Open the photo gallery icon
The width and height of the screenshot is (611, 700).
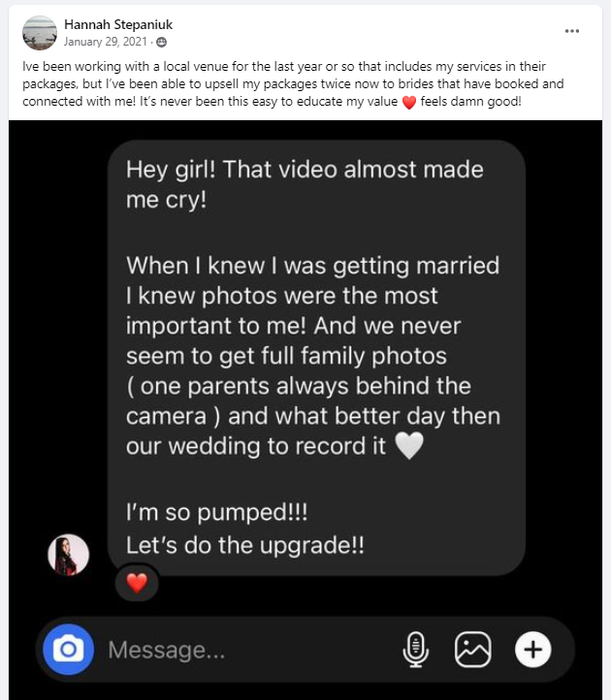(473, 650)
